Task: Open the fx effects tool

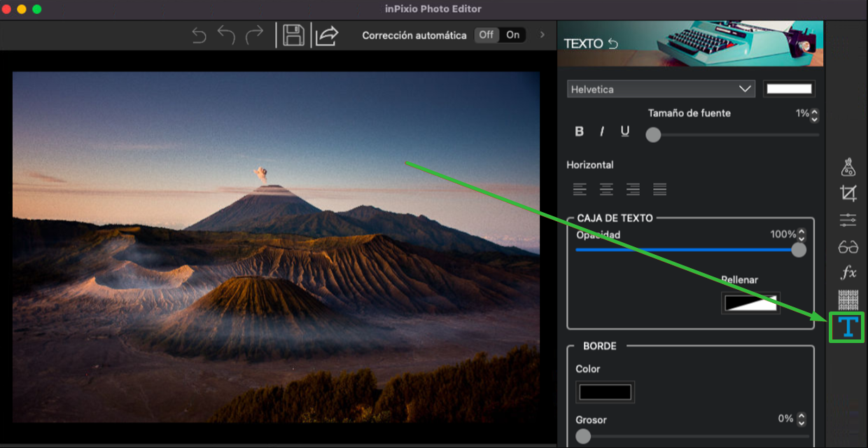Action: 848,272
